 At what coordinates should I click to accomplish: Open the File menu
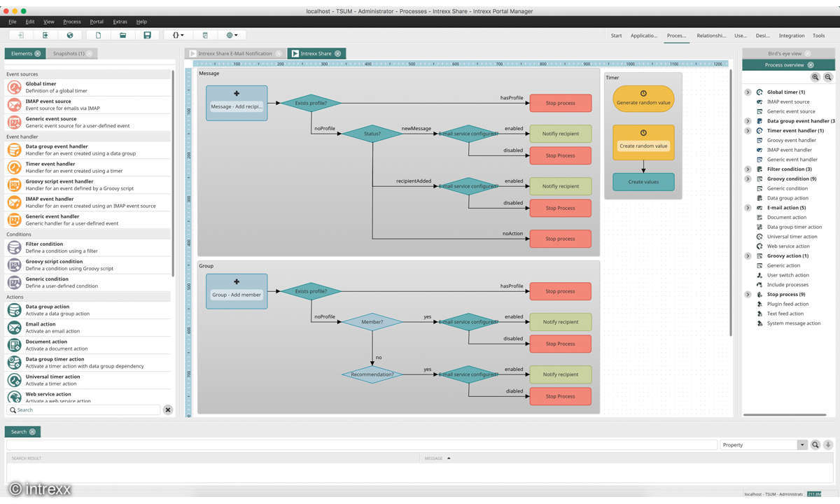[13, 22]
